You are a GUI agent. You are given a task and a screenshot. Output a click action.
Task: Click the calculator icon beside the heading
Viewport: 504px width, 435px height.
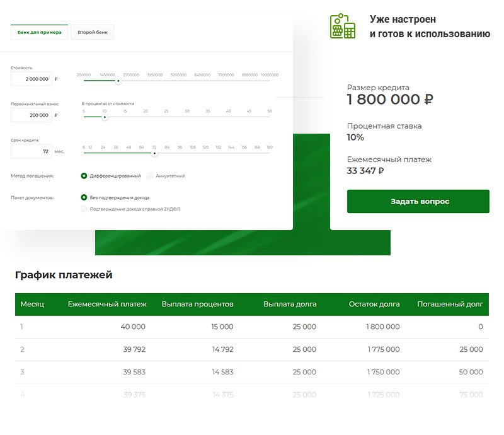pyautogui.click(x=343, y=26)
